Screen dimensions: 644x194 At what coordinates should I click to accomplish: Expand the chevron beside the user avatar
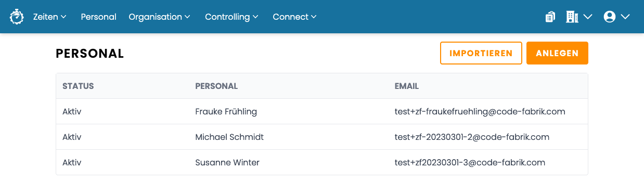[625, 17]
